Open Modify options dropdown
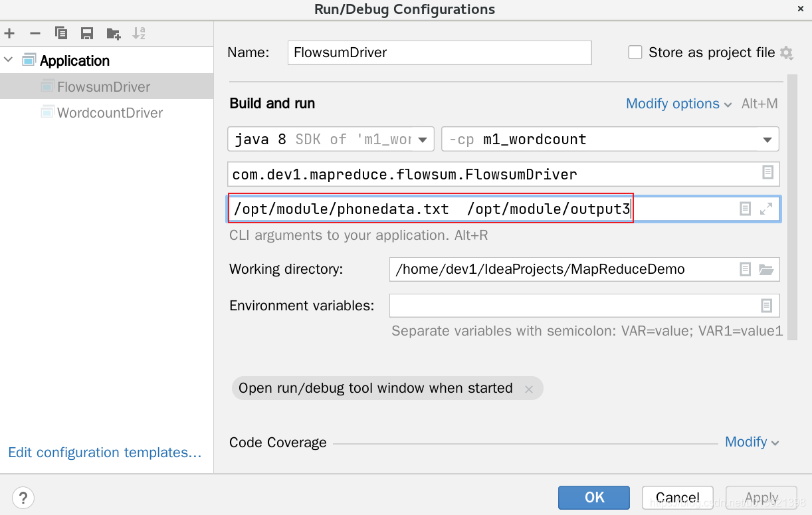812x515 pixels. pyautogui.click(x=679, y=104)
